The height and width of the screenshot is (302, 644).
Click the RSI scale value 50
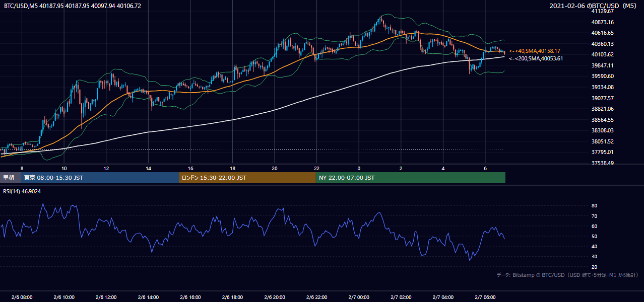pos(595,236)
